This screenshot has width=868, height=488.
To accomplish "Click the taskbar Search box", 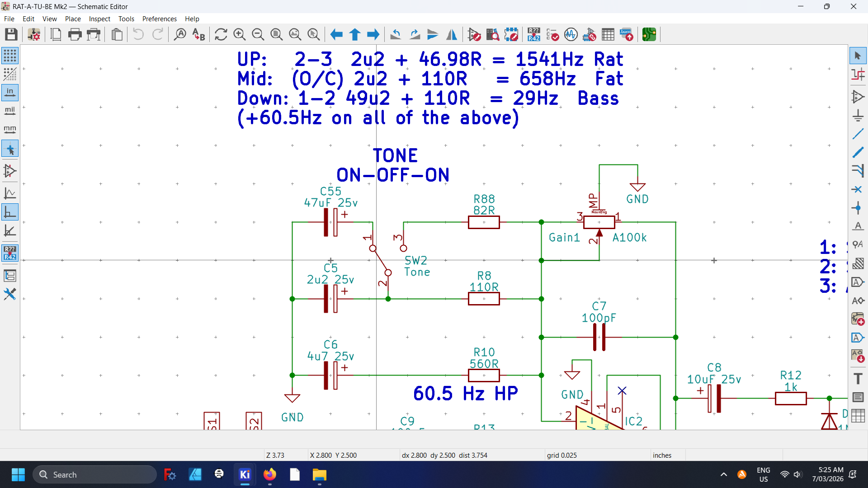I will point(94,474).
